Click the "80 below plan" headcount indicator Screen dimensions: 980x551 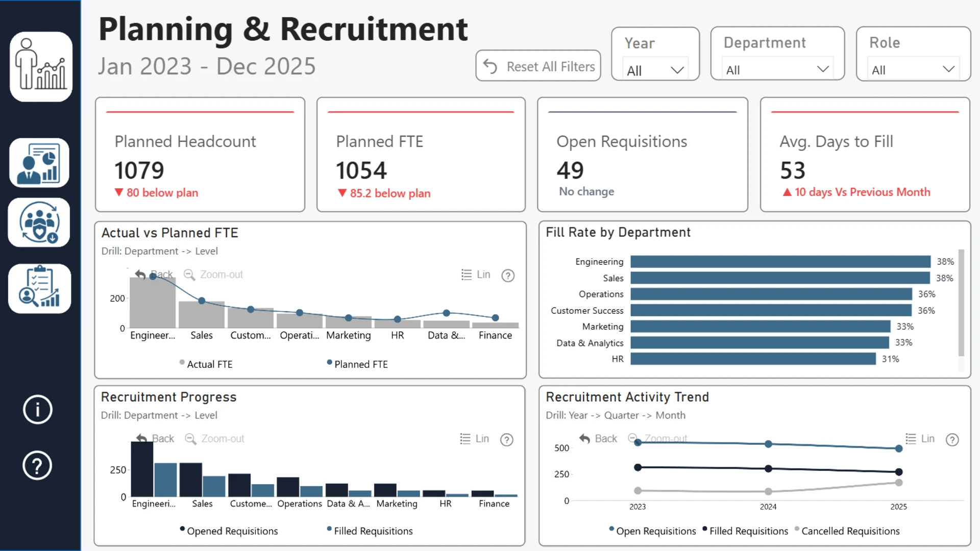(156, 193)
